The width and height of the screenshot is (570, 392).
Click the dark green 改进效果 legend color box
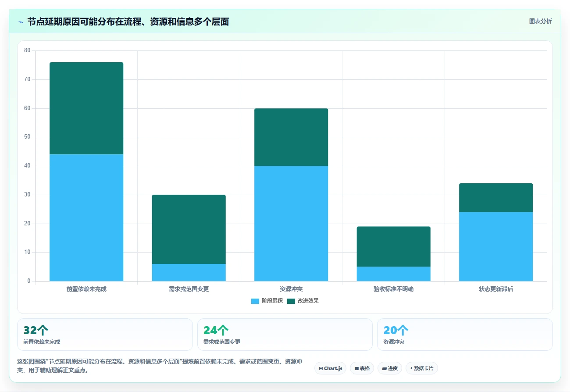(291, 301)
